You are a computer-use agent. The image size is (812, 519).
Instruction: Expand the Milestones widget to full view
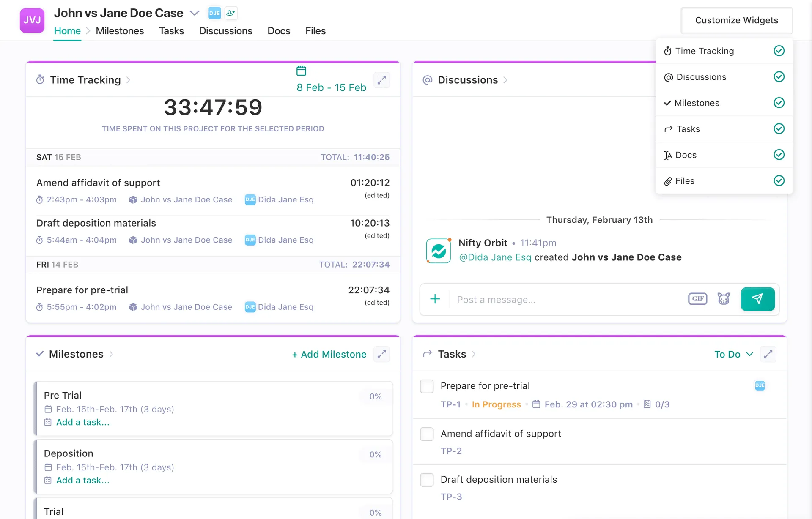(382, 354)
